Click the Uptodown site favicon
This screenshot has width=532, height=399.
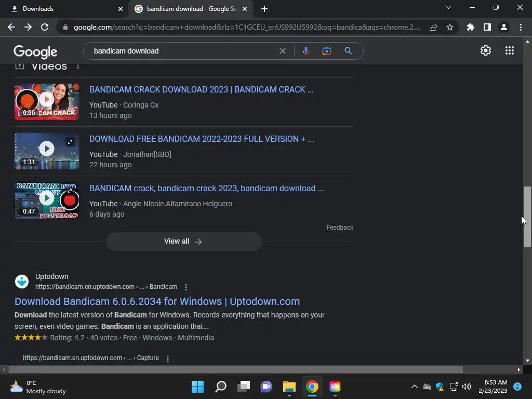point(22,282)
